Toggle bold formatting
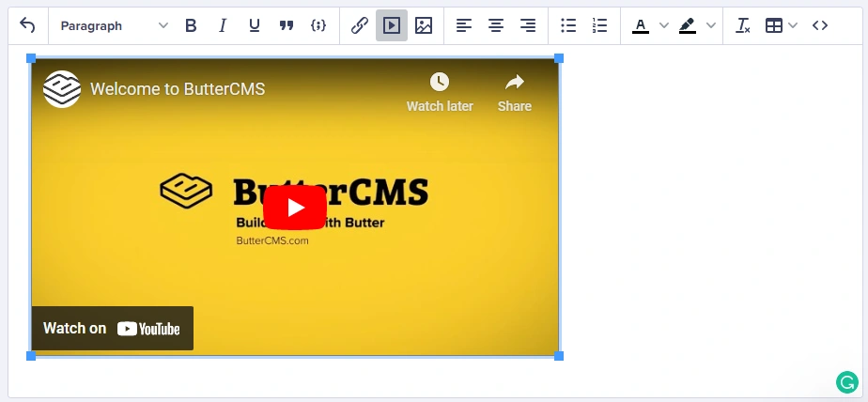The height and width of the screenshot is (402, 868). coord(191,25)
